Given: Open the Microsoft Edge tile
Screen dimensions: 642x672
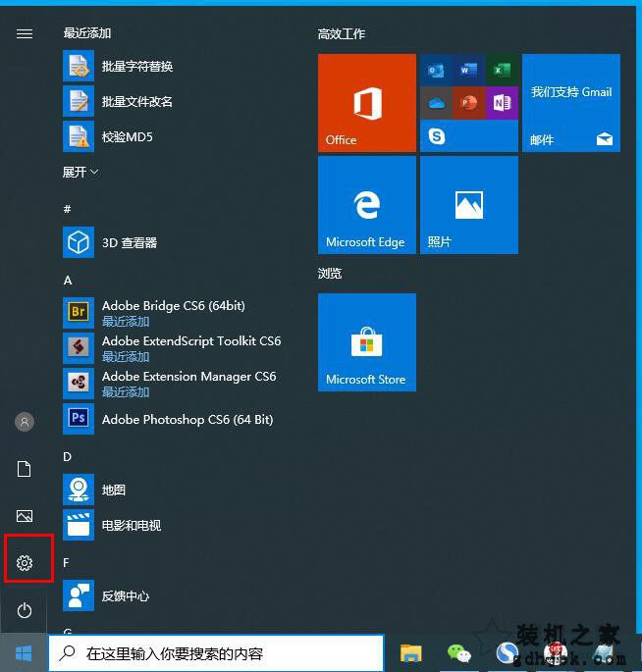Looking at the screenshot, I should coord(367,205).
